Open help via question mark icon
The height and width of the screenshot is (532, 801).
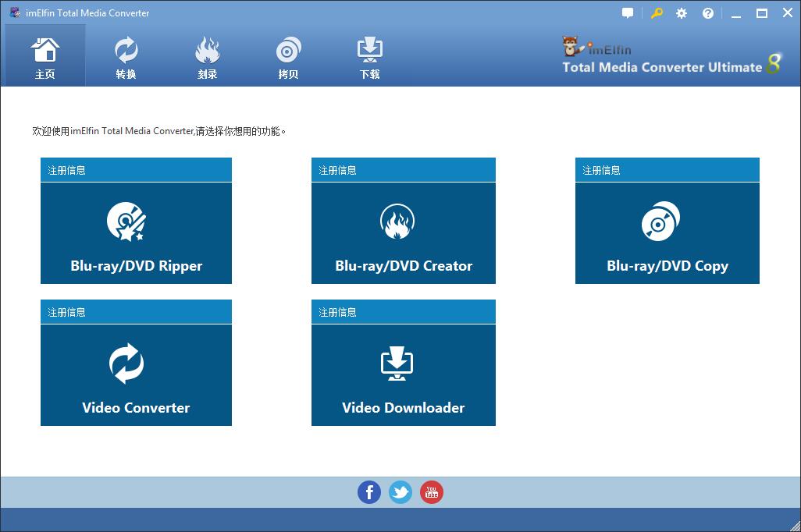tap(708, 13)
